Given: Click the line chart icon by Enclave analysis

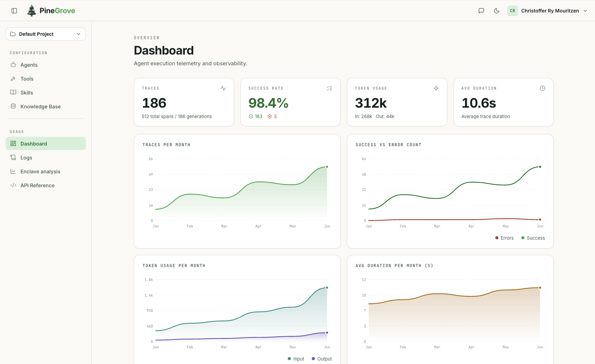Looking at the screenshot, I should pos(13,171).
